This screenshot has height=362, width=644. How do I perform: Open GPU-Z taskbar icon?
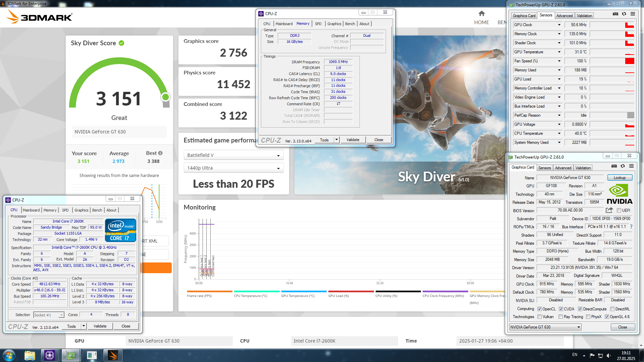(x=71, y=355)
